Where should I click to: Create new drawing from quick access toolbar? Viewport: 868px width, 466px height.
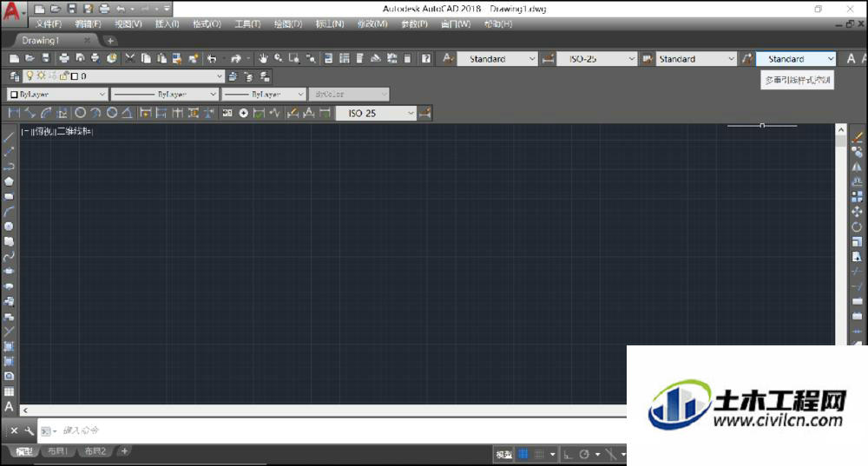coord(39,9)
